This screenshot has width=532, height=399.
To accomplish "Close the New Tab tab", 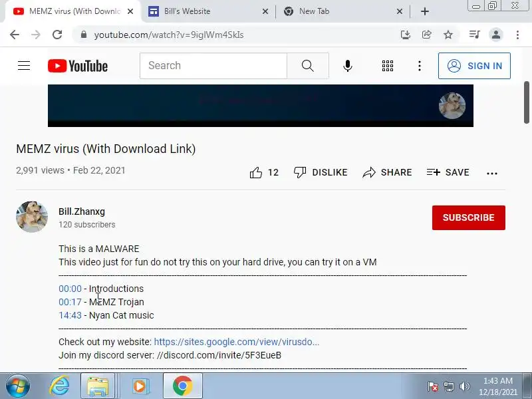I will [400, 11].
